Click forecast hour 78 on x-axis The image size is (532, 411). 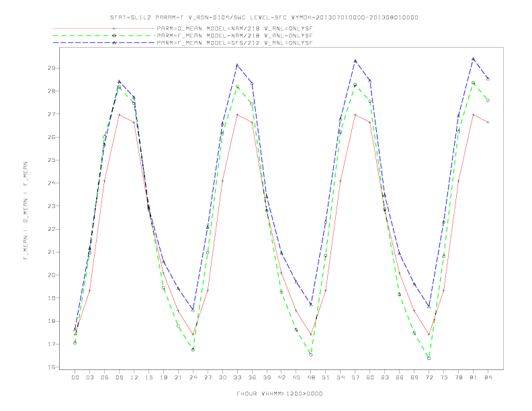459,377
